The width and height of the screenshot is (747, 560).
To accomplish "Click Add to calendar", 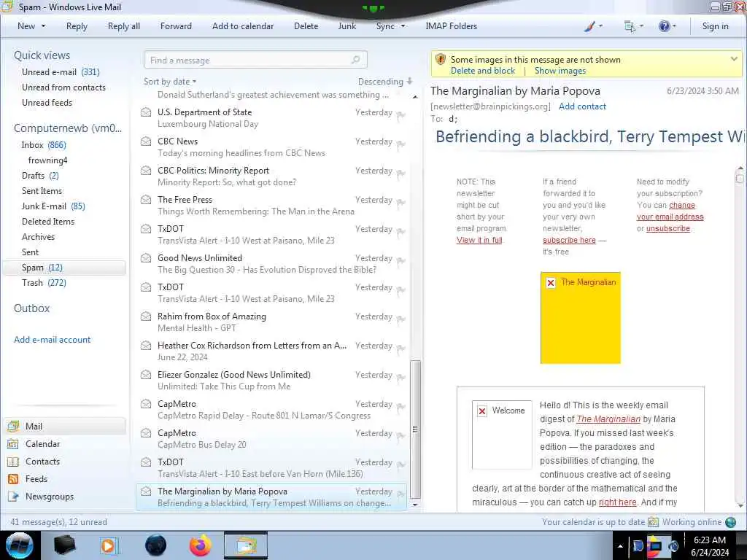I will 243,26.
